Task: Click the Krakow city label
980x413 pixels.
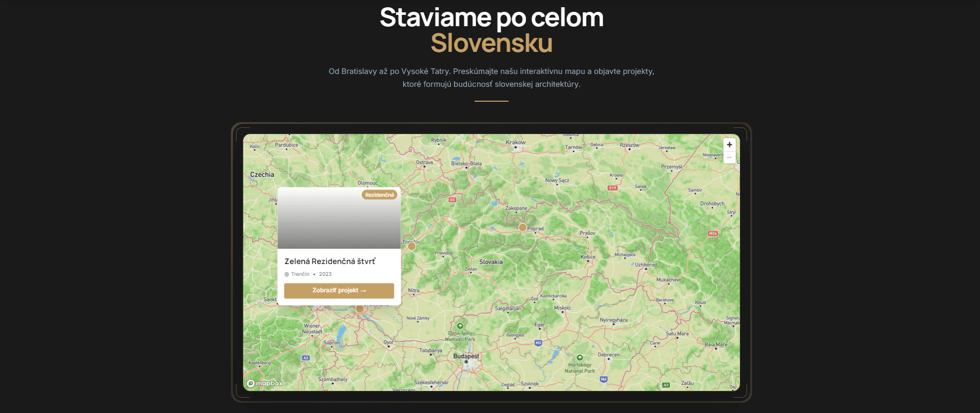Action: (x=515, y=142)
